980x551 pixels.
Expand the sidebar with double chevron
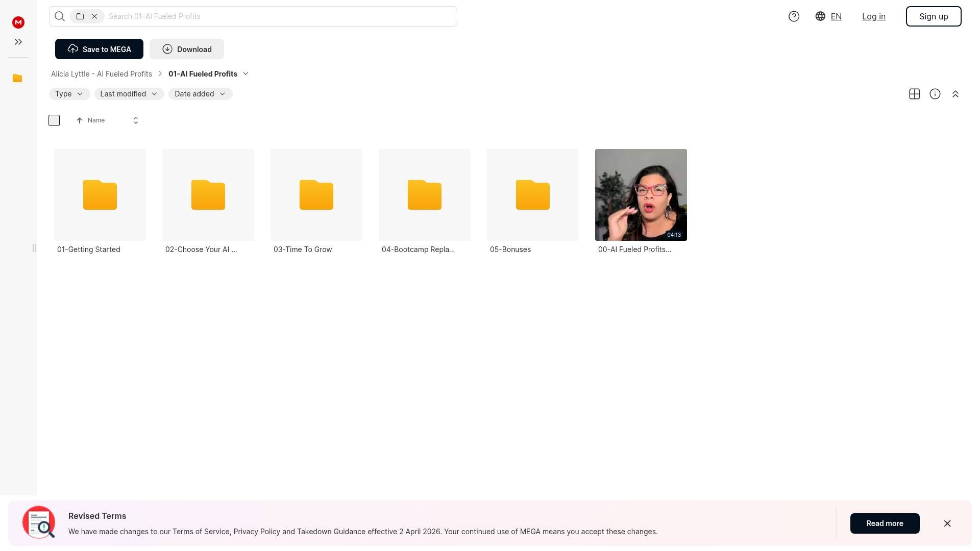click(x=18, y=42)
